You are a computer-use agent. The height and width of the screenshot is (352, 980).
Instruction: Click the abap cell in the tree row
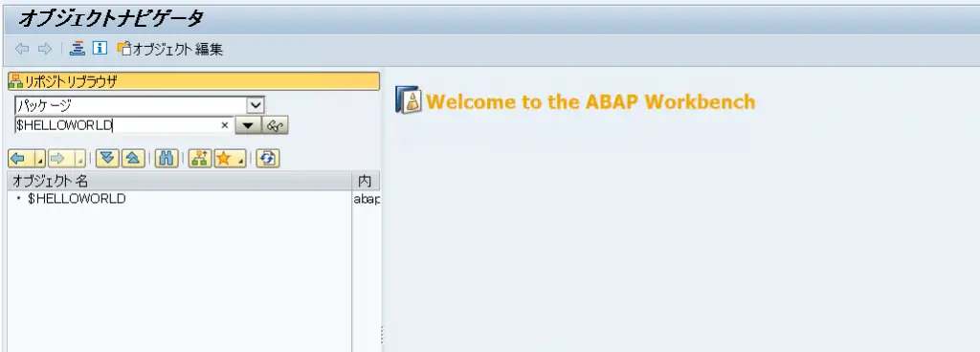point(367,200)
